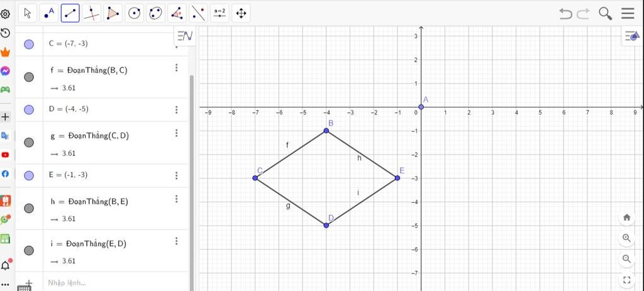
Task: Select point D on the graph
Action: point(326,226)
